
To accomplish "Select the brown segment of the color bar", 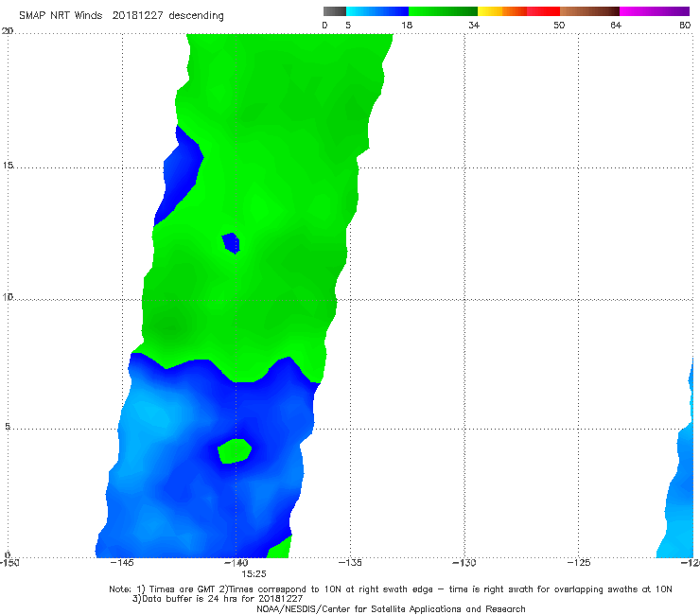I will coord(589,11).
